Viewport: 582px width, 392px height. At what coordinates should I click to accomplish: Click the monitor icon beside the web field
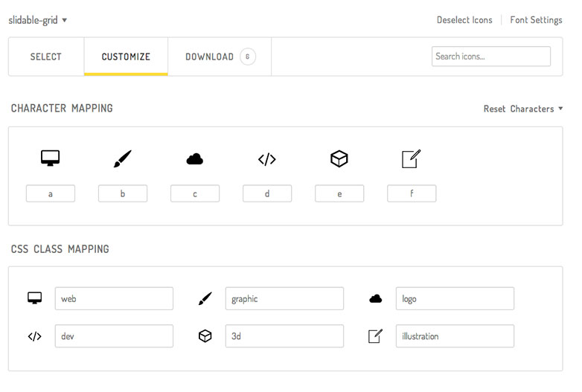pyautogui.click(x=34, y=298)
